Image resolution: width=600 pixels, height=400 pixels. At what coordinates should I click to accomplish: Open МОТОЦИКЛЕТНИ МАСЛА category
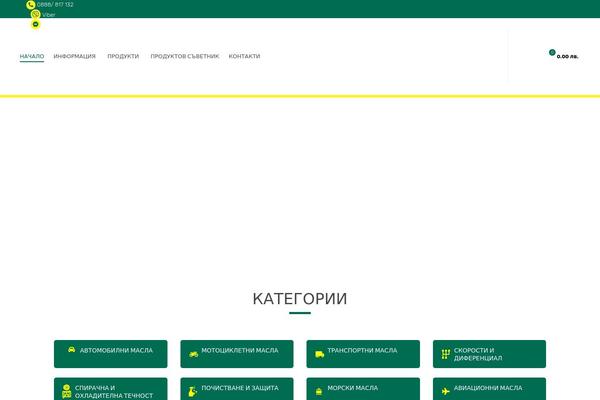pyautogui.click(x=237, y=354)
